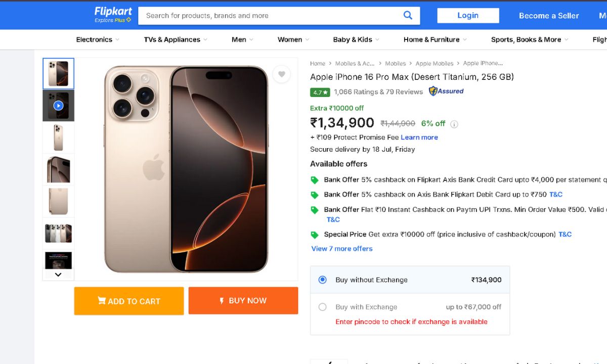Select Buy with Exchange option

(323, 307)
